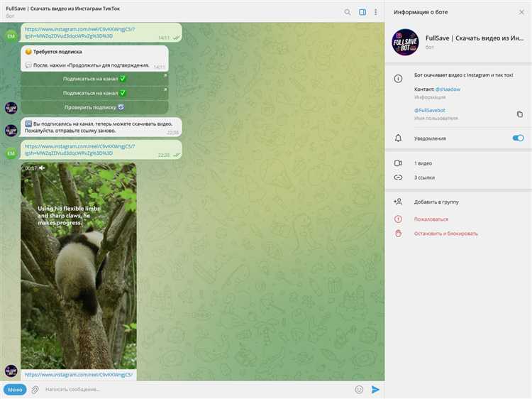The image size is (532, 399).
Task: Click the first 'Подписаться на канал' button
Action: (94, 79)
